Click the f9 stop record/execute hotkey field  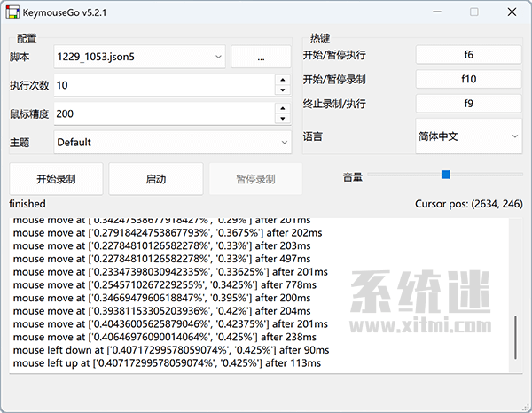468,105
